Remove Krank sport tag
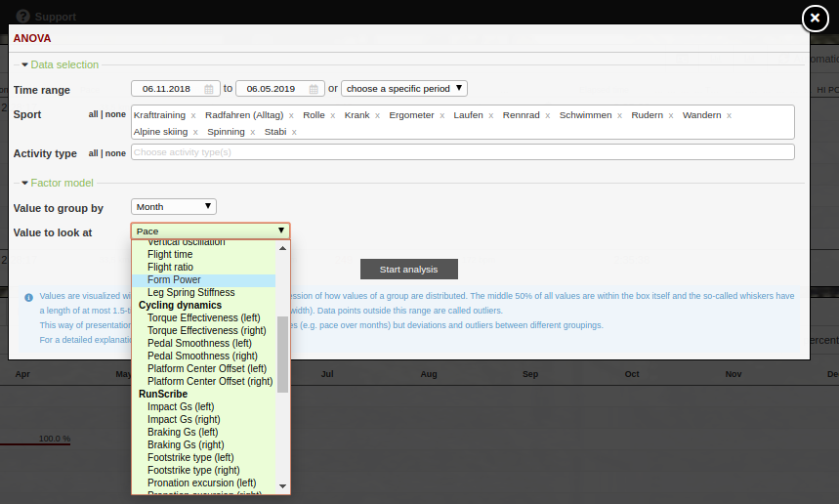 point(377,115)
